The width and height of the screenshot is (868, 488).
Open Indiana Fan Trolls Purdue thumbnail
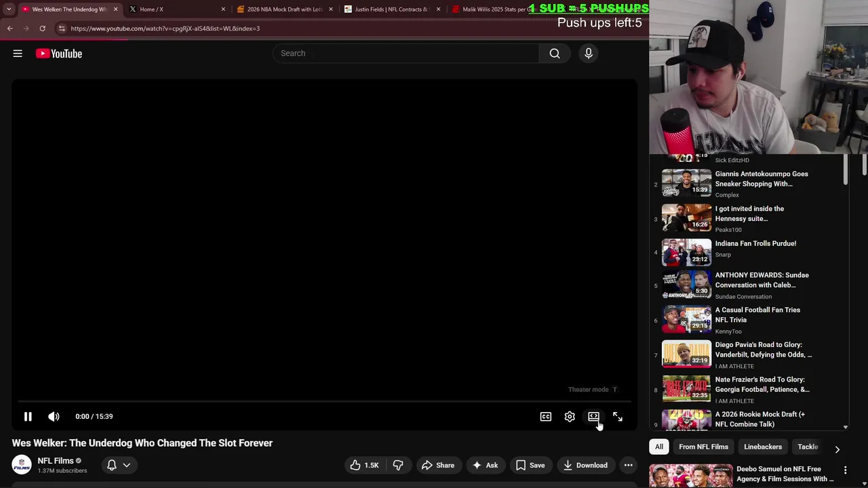coord(686,252)
